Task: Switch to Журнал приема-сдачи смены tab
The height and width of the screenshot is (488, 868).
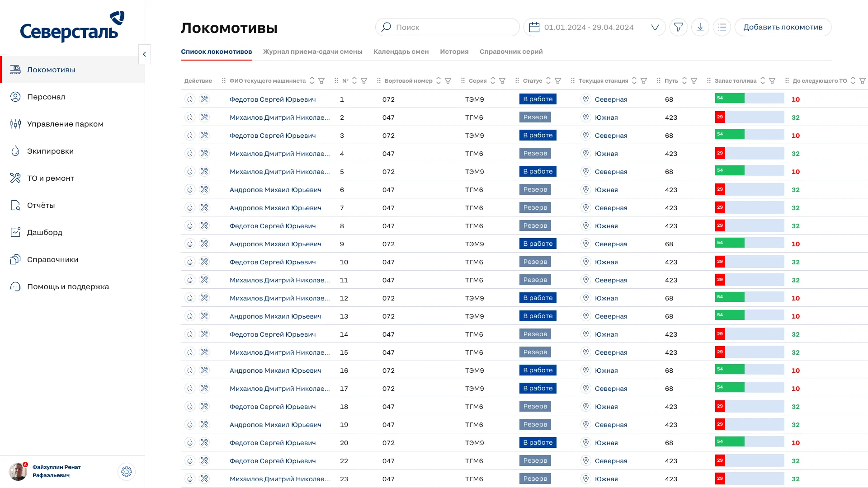Action: pos(313,52)
